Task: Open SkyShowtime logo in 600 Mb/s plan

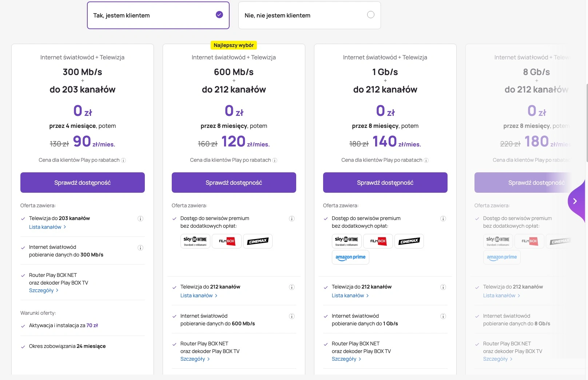Action: [x=195, y=241]
